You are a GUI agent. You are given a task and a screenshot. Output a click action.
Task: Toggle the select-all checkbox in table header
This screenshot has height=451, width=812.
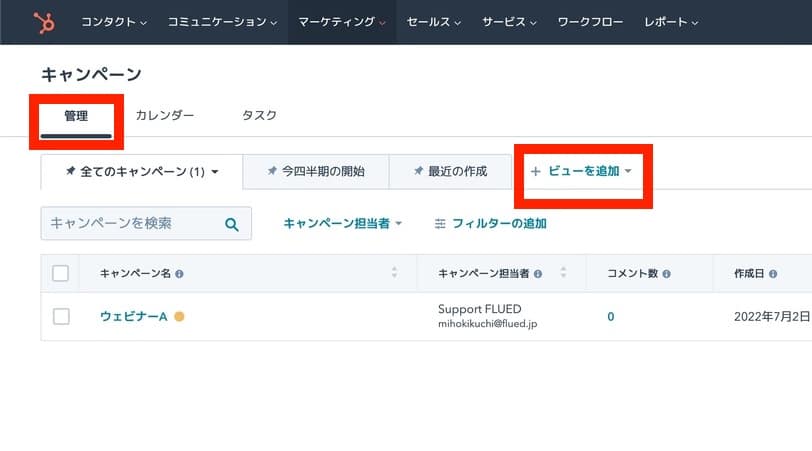61,273
